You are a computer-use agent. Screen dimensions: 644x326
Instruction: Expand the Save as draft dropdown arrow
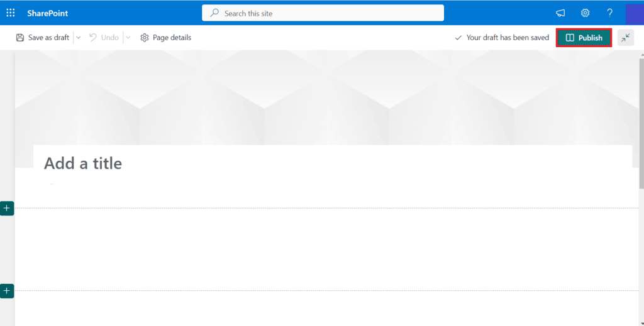[79, 38]
